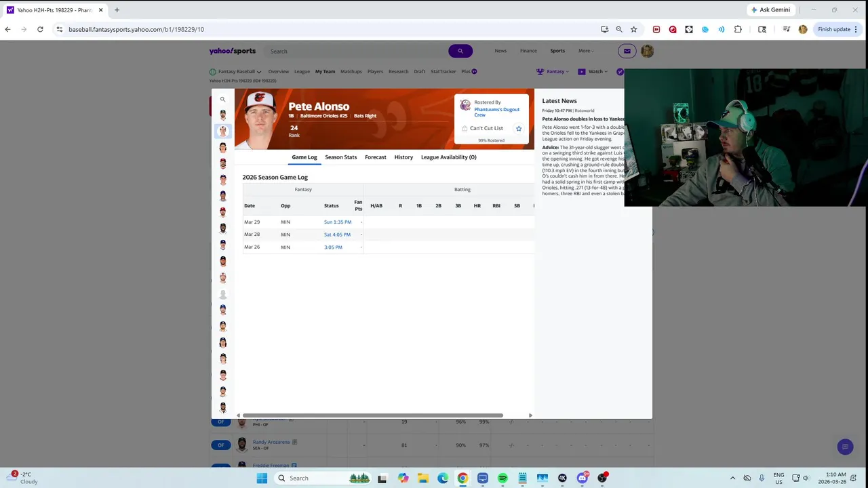The width and height of the screenshot is (868, 488).
Task: Click the scrollbar right arrow in game log
Action: [x=530, y=415]
